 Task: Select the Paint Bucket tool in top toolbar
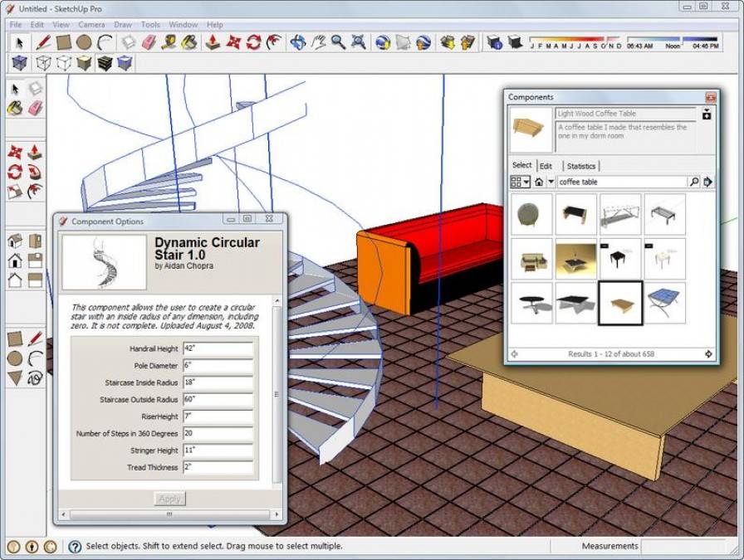190,41
